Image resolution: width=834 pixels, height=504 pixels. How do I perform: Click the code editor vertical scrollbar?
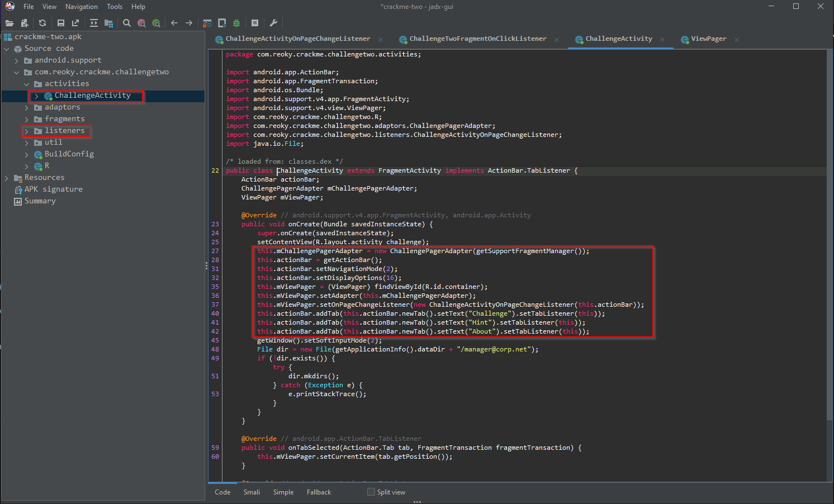pyautogui.click(x=830, y=235)
